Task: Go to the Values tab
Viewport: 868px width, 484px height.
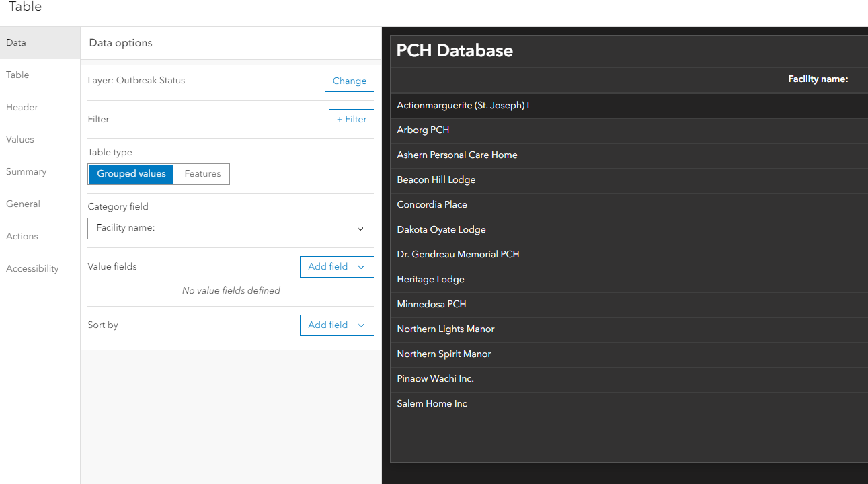Action: 40,139
